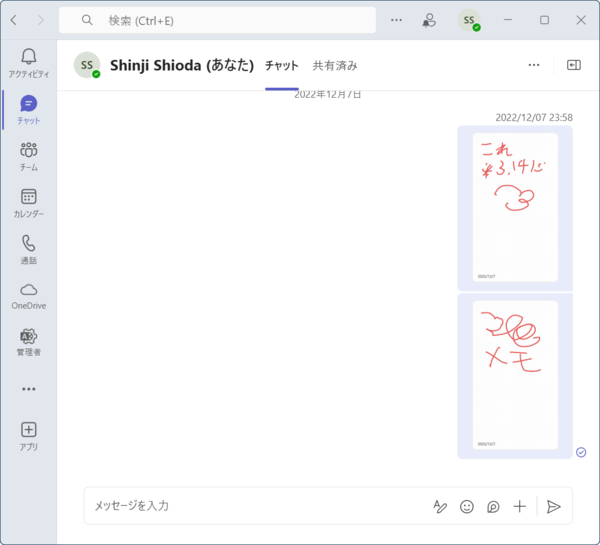Go forward with the right arrow
Screen dimensions: 600x545
(41, 20)
